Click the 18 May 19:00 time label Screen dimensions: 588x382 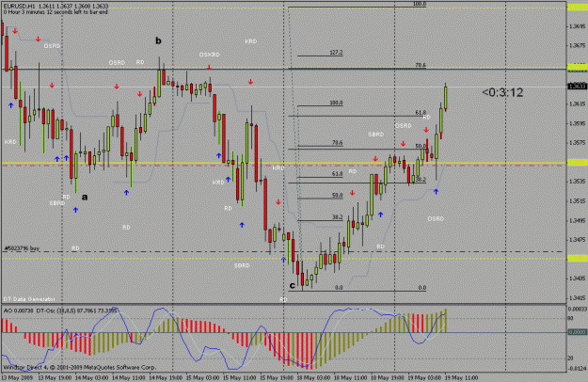tap(388, 377)
